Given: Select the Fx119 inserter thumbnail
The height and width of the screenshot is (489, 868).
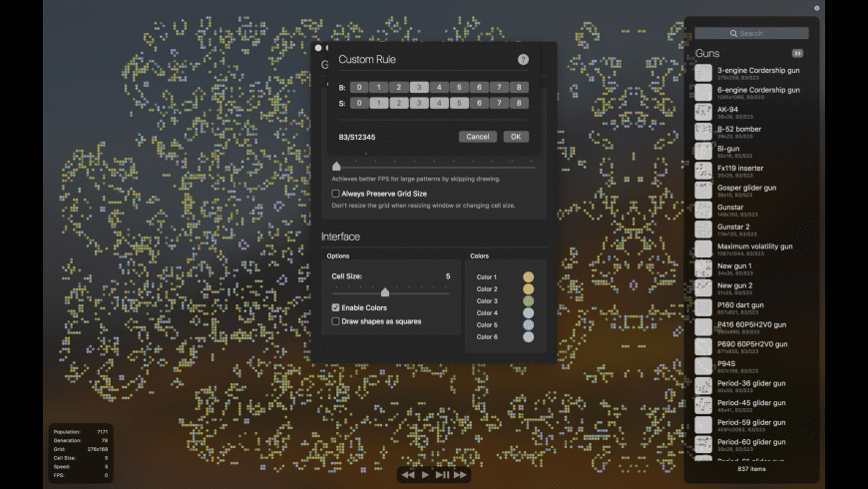Looking at the screenshot, I should click(x=703, y=171).
